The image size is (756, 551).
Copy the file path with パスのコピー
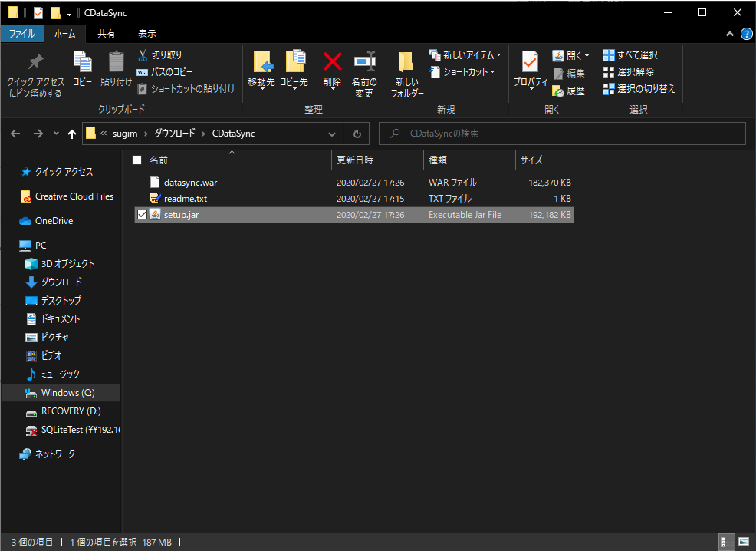point(165,72)
